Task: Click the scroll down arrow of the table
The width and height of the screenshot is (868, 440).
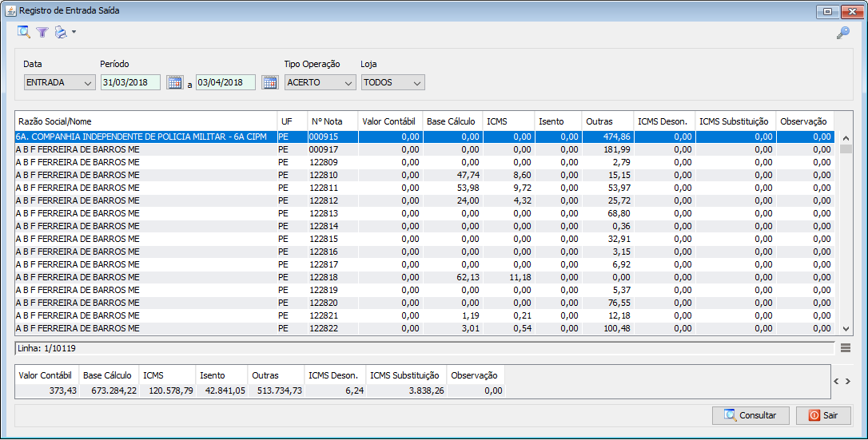Action: (846, 328)
